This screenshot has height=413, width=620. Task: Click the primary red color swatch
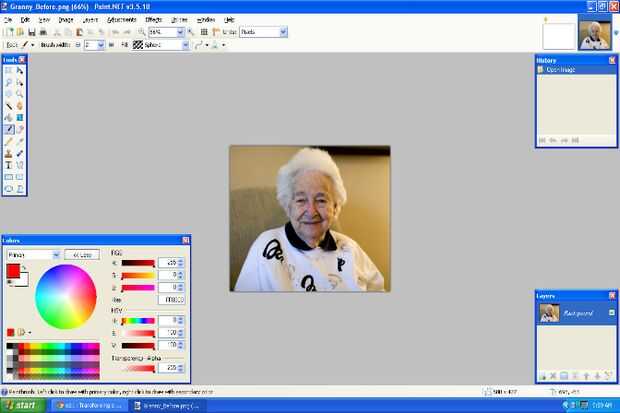coord(13,271)
